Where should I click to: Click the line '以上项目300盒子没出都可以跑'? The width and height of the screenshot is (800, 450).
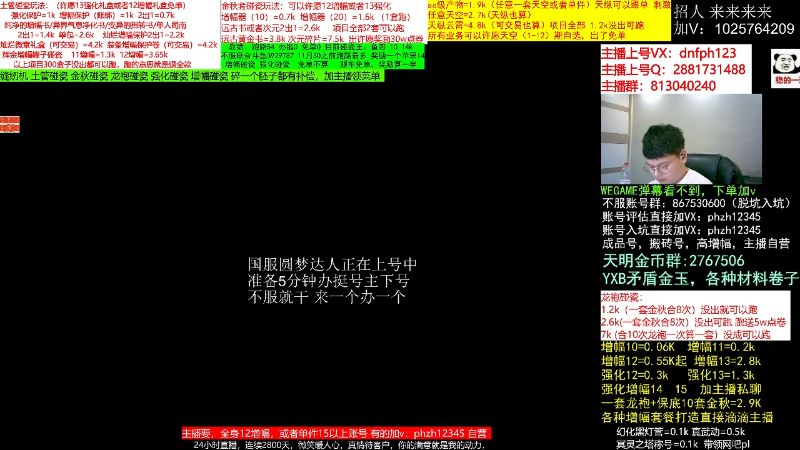tap(102, 64)
